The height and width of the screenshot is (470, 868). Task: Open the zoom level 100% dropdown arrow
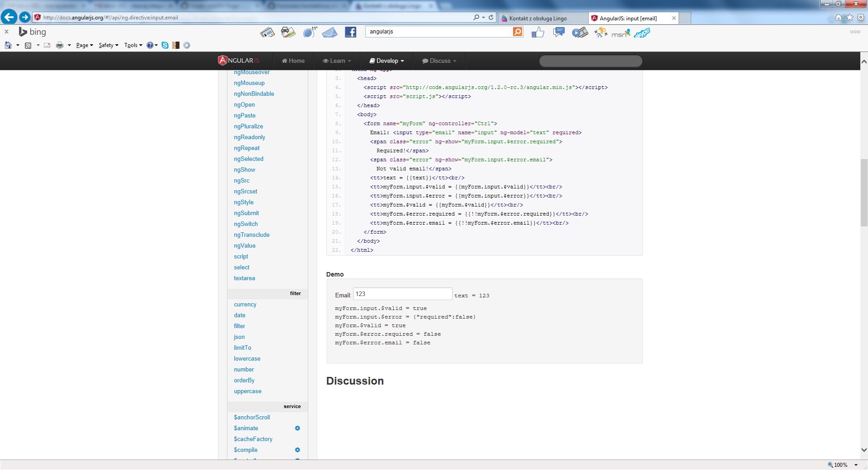(x=856, y=465)
